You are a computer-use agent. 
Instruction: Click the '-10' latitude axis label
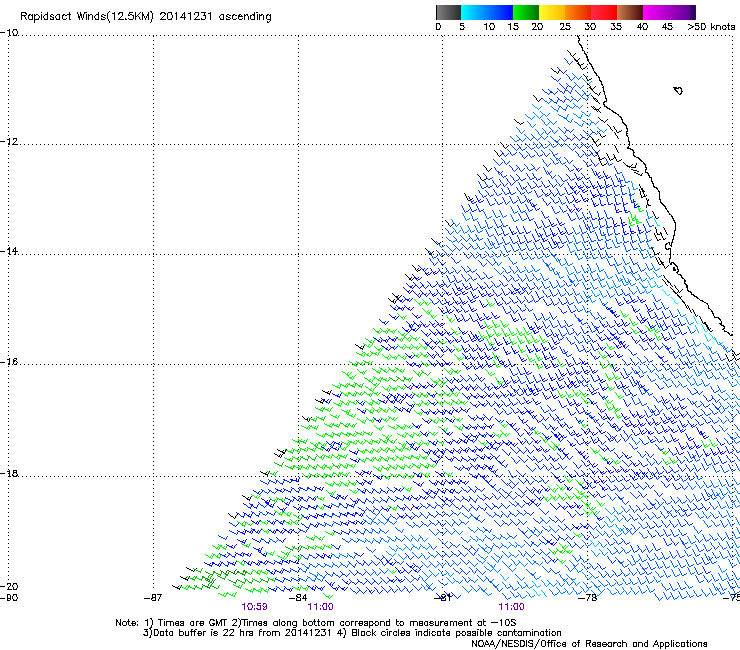(9, 33)
